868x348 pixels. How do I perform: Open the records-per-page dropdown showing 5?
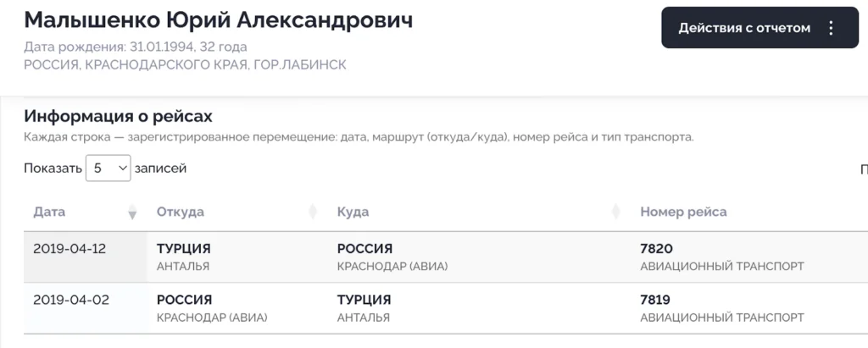pos(108,168)
